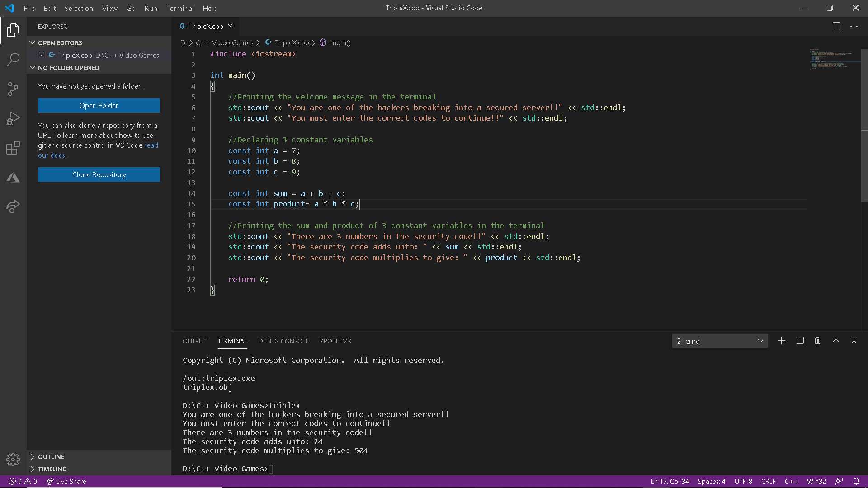Screen dimensions: 868x488
Task: Switch to the PROBLEMS tab
Action: [x=335, y=341]
